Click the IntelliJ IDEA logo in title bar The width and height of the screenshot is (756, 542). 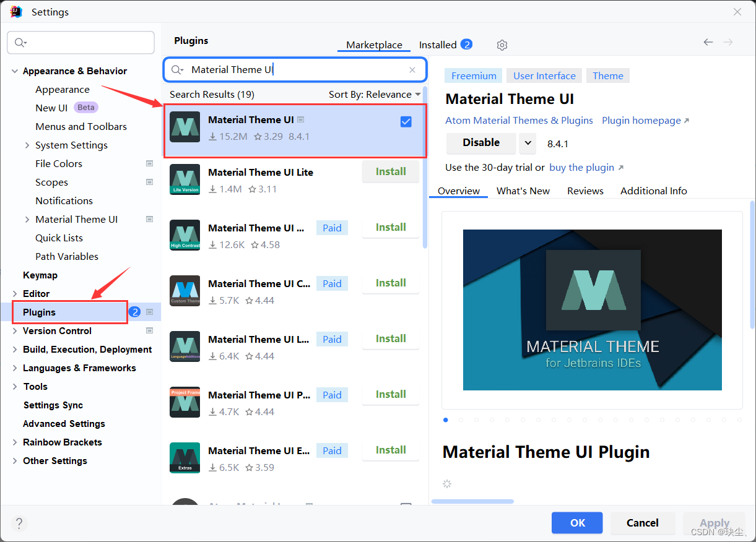(16, 12)
